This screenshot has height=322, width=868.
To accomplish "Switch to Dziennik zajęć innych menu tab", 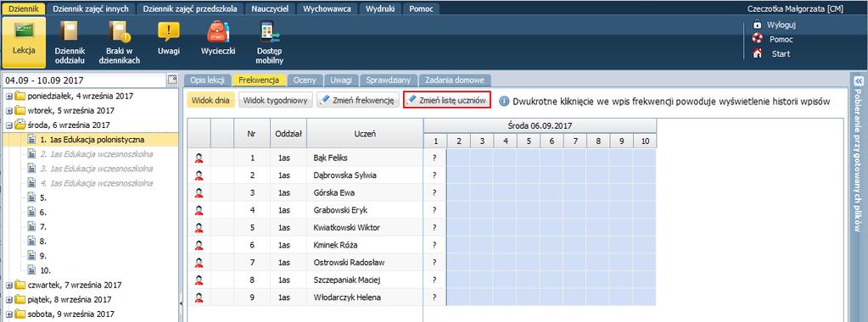I will (x=92, y=8).
